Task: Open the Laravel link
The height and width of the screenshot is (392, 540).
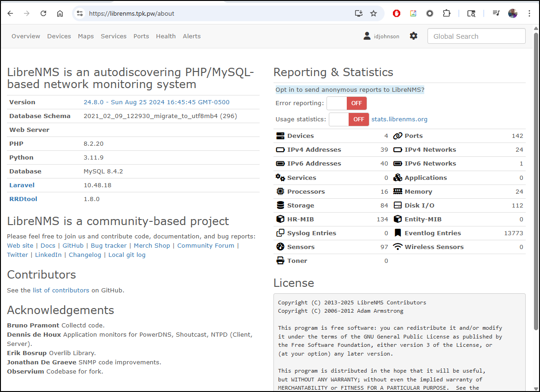Action: point(22,185)
